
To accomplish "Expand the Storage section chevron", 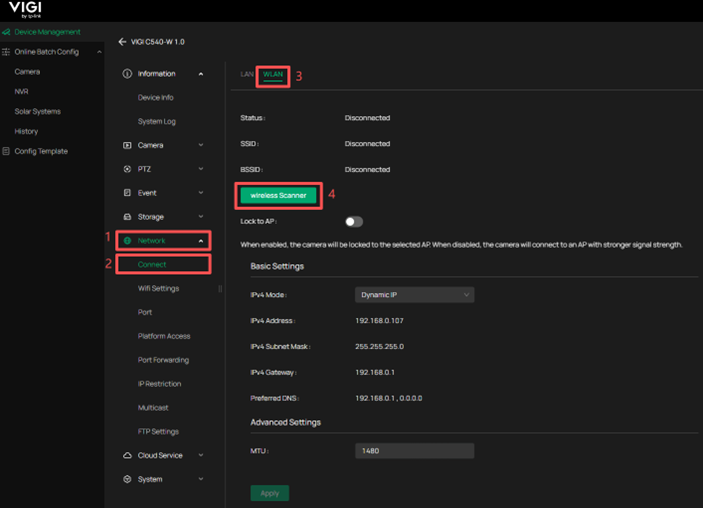I will pos(201,217).
